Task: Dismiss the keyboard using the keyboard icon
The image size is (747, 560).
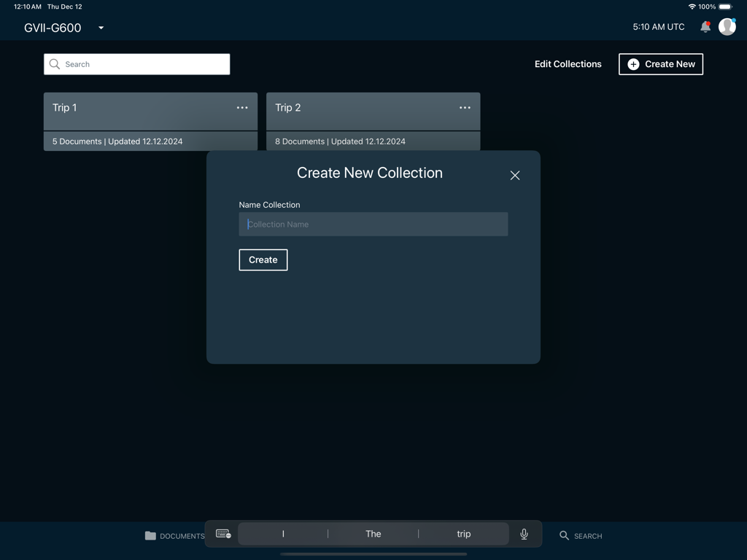Action: pos(222,534)
